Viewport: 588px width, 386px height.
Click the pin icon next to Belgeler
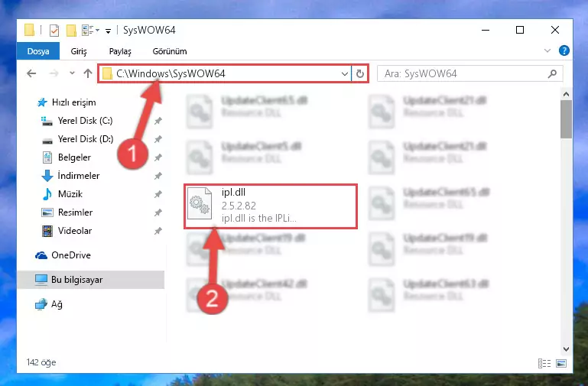click(x=158, y=157)
